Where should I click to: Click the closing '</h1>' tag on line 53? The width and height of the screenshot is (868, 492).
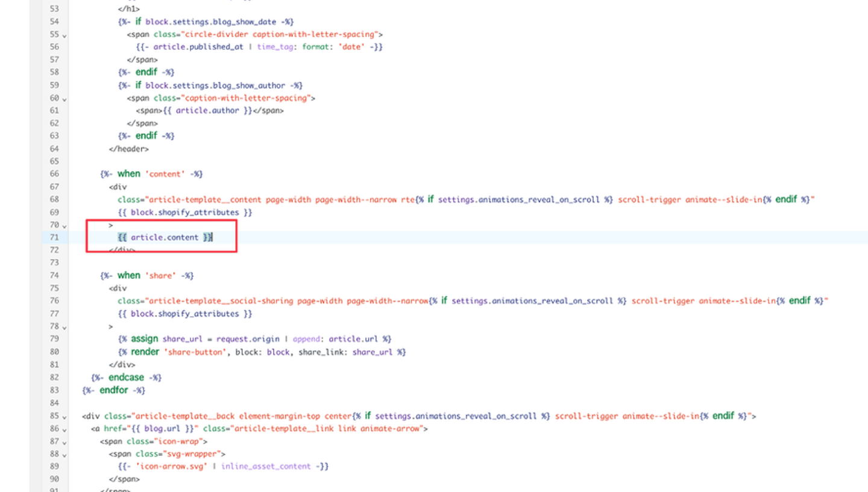[x=129, y=9]
